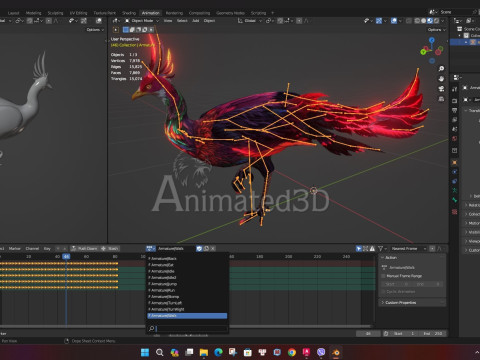Open the Options dropdown in the main viewport
This screenshot has height=360, width=480.
click(x=436, y=30)
